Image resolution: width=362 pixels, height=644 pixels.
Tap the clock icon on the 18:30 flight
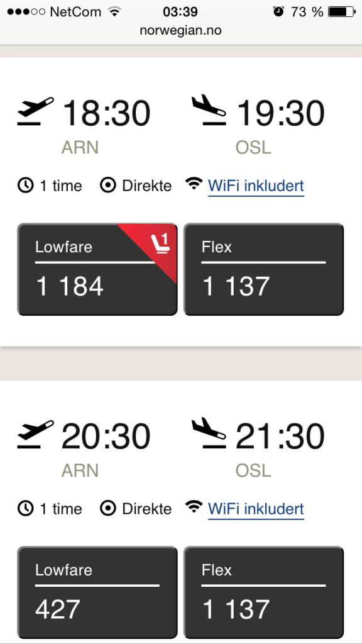25,186
